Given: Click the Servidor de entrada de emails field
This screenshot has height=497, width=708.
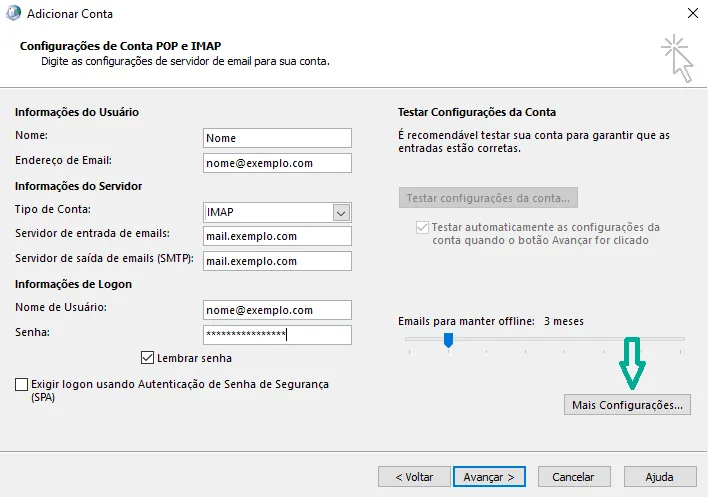Looking at the screenshot, I should tap(277, 236).
